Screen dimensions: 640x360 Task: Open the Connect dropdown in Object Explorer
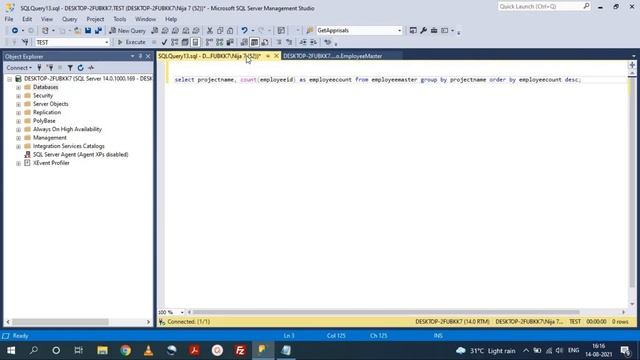(x=19, y=68)
